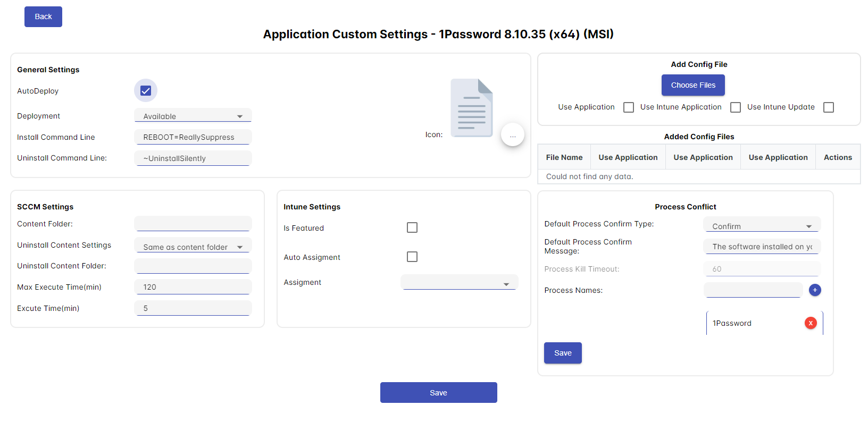Click the application document icon placeholder
The width and height of the screenshot is (868, 422).
471,108
